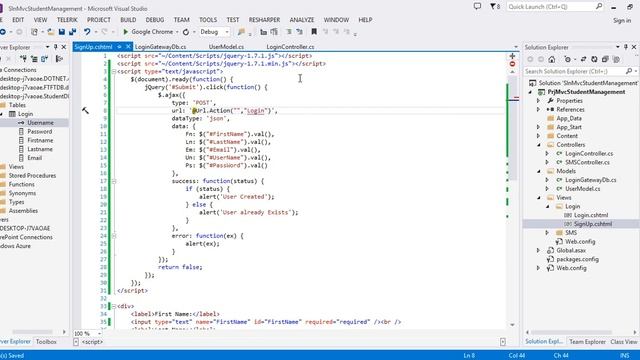Image resolution: width=640 pixels, height=360 pixels.
Task: Click the search magnifier in Quick Launch
Action: coord(599,6)
